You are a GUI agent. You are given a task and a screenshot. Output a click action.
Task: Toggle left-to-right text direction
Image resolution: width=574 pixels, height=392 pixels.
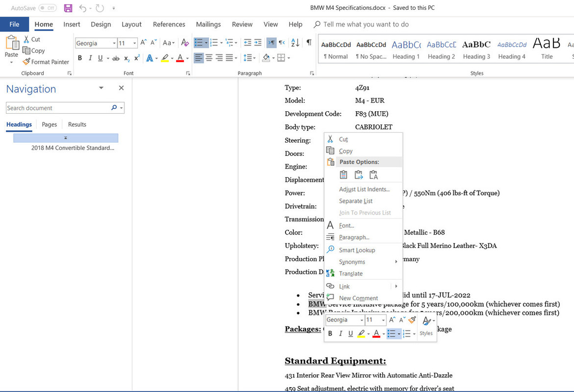(x=271, y=43)
